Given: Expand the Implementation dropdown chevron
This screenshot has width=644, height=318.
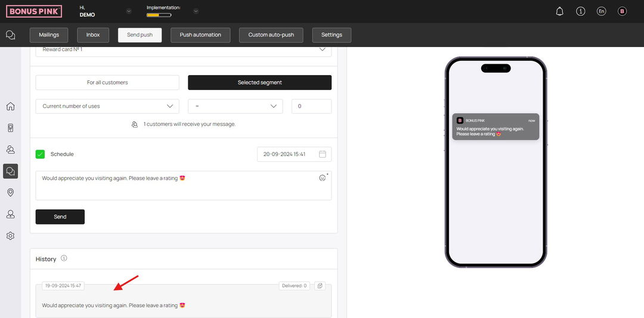Looking at the screenshot, I should tap(196, 11).
